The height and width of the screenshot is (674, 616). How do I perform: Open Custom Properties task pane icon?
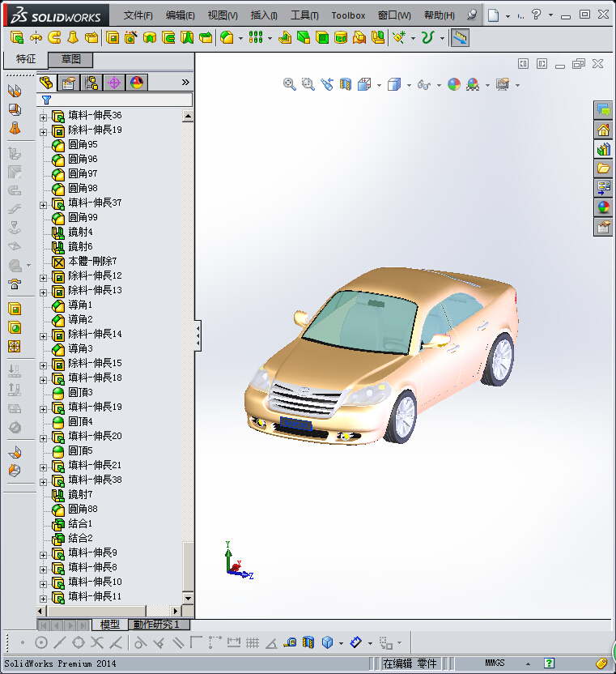603,227
